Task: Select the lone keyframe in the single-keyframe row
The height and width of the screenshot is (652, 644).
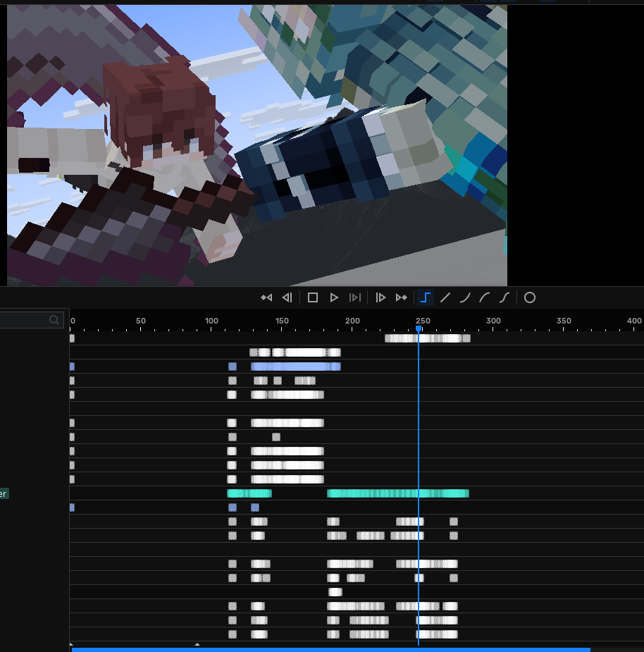Action: pos(335,591)
